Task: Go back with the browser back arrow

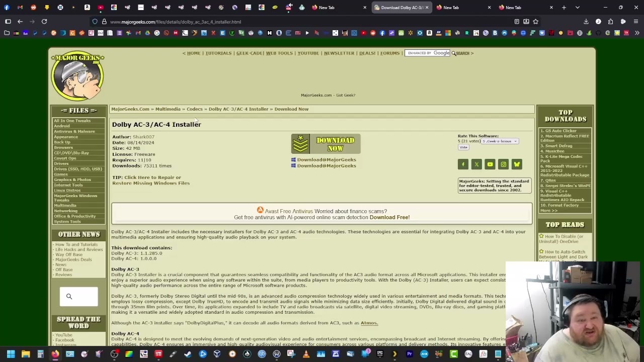Action: click(x=20, y=22)
